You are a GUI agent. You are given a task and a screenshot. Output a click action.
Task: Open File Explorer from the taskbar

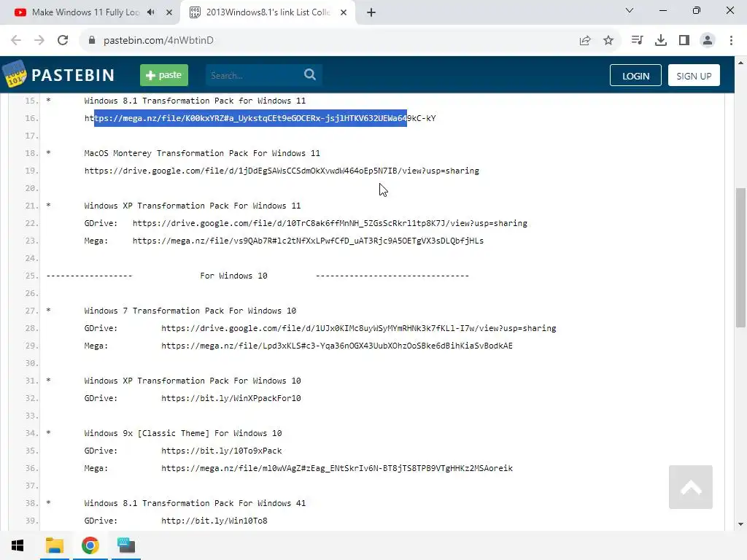(x=54, y=545)
